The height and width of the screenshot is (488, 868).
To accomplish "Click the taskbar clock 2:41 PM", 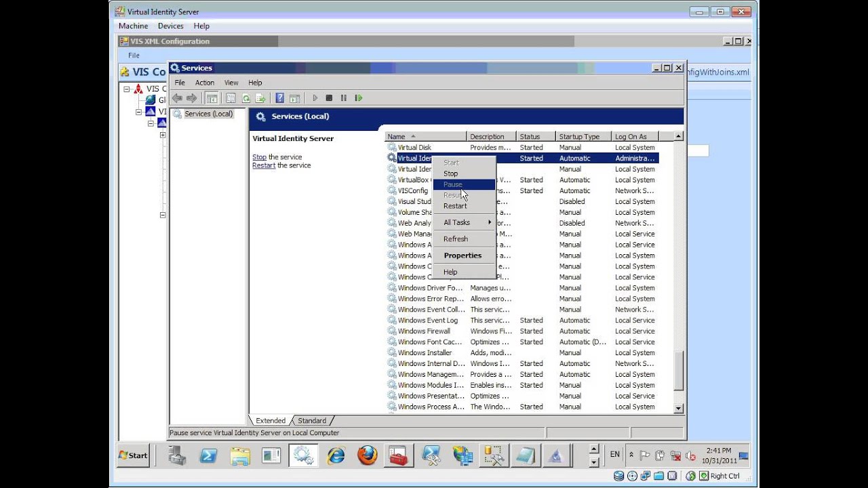I will pos(718,450).
